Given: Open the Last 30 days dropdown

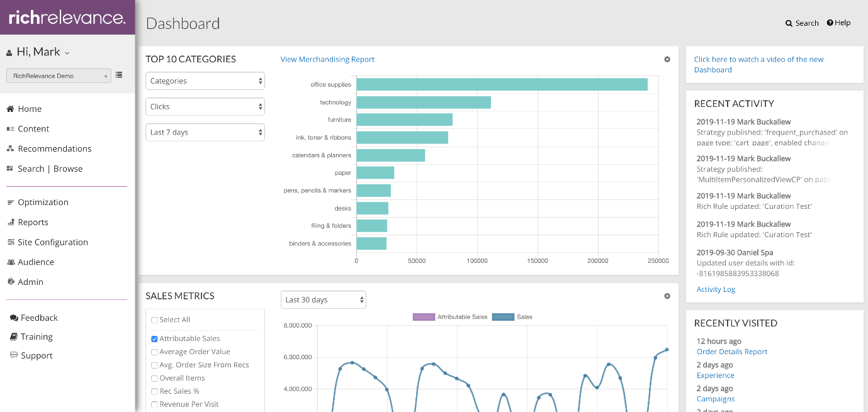Looking at the screenshot, I should (x=324, y=300).
